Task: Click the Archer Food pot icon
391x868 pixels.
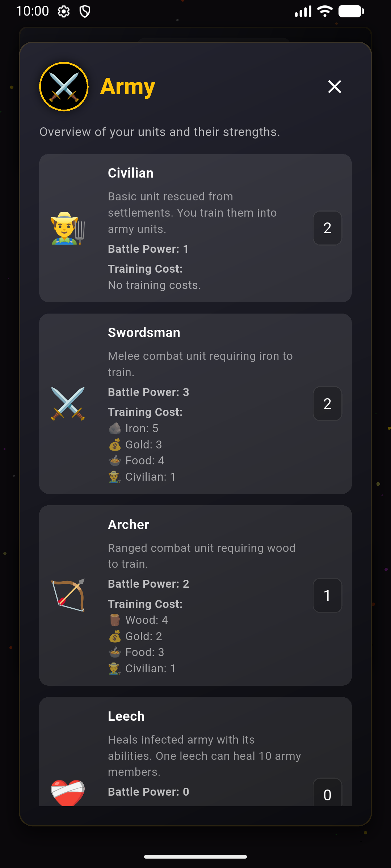Action: click(x=115, y=652)
